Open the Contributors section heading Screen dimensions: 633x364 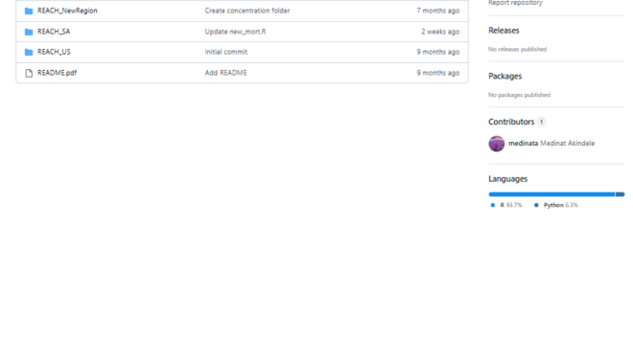pos(511,122)
